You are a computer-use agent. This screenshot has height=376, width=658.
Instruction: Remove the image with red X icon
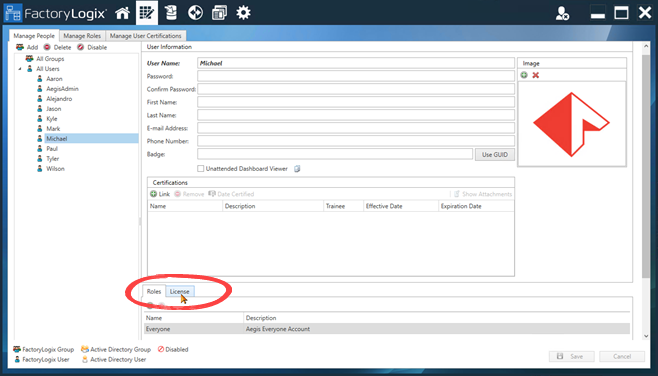[x=535, y=75]
